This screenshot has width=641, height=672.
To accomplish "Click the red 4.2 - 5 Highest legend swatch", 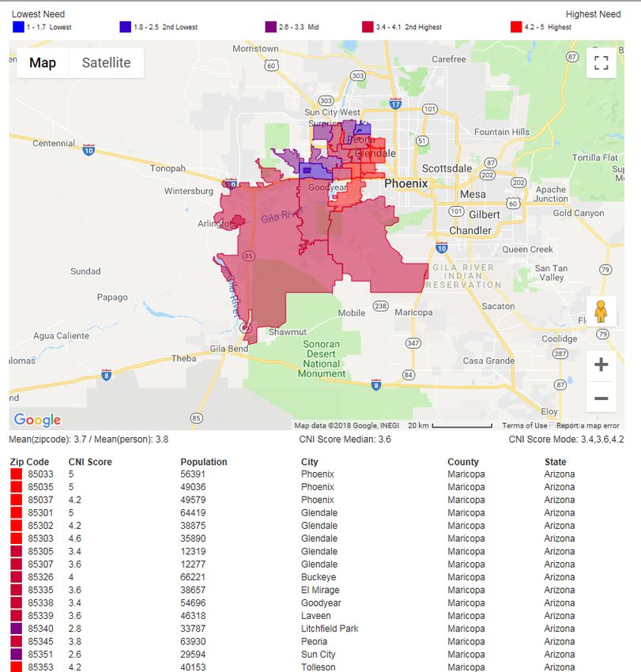I will (516, 27).
